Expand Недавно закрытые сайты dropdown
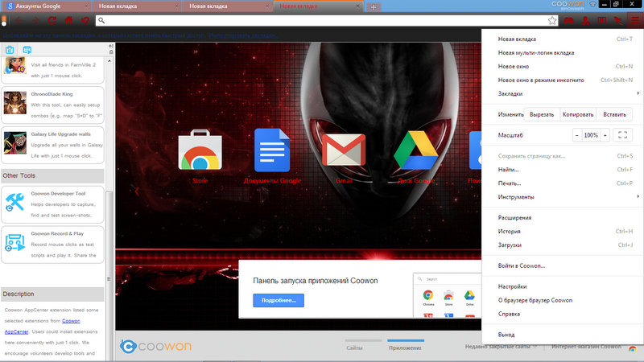 click(x=501, y=347)
